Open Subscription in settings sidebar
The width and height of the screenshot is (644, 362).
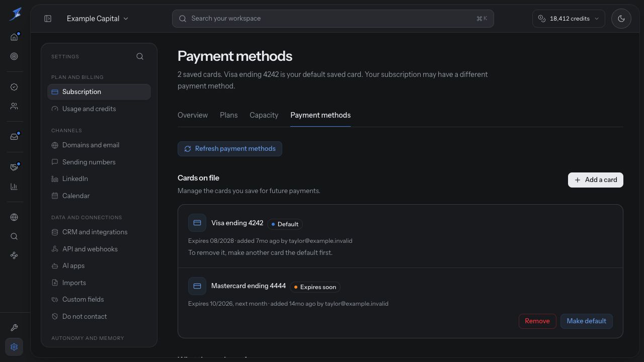click(99, 92)
